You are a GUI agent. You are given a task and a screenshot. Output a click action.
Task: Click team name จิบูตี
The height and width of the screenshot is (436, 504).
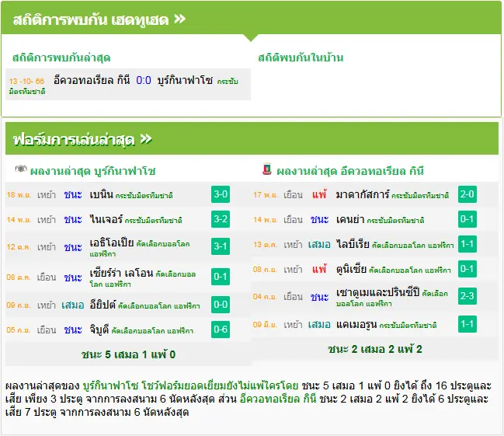click(x=99, y=330)
